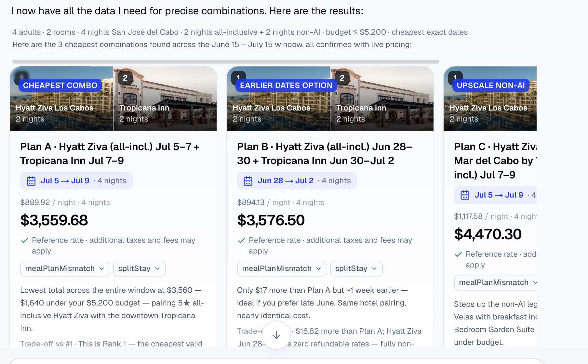Select the EARLIER DATES OPTION badge
Image resolution: width=588 pixels, height=364 pixels.
286,85
